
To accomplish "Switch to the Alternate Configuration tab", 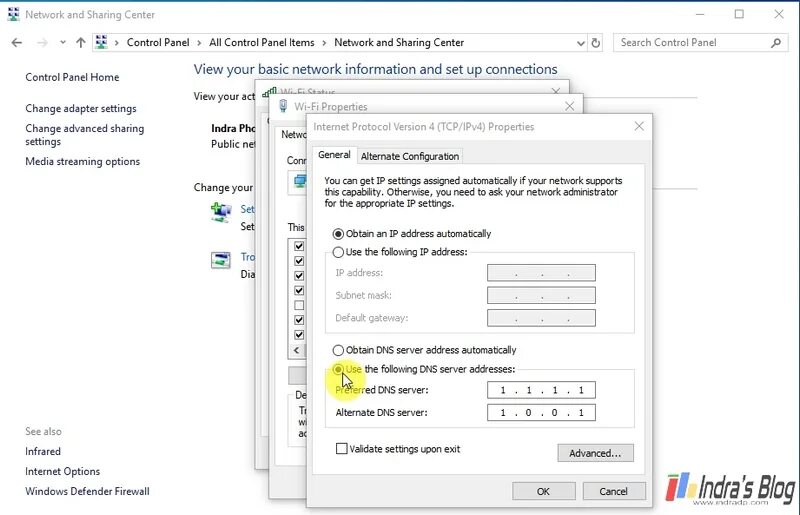I will click(410, 156).
